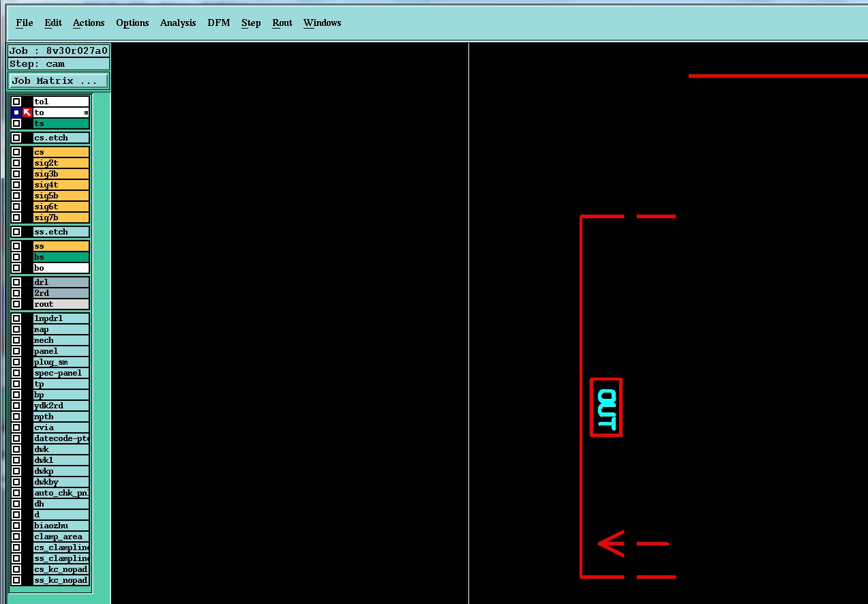Check the sig5b layer box
Image resolution: width=868 pixels, height=604 pixels.
click(16, 196)
